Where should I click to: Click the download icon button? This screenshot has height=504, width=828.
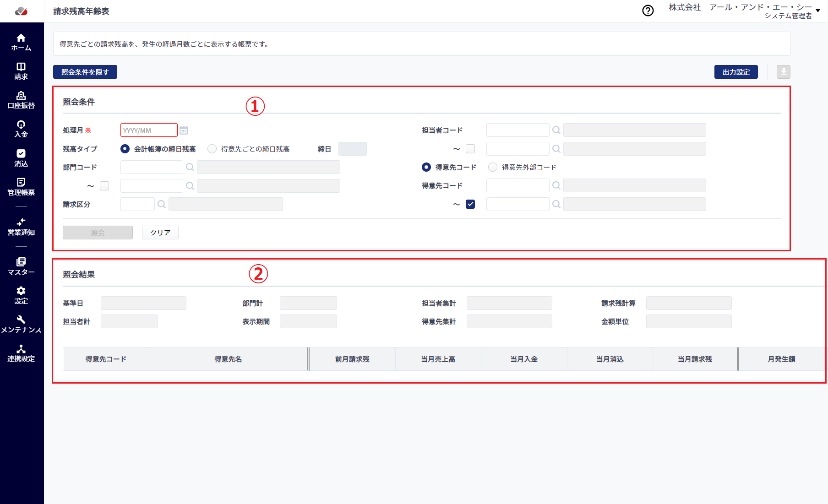point(784,72)
